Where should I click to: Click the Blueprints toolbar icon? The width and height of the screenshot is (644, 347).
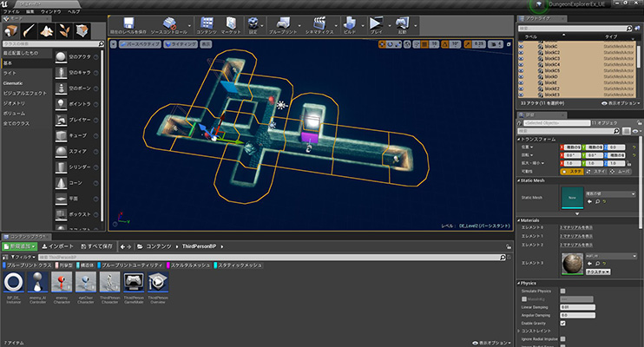(x=283, y=23)
